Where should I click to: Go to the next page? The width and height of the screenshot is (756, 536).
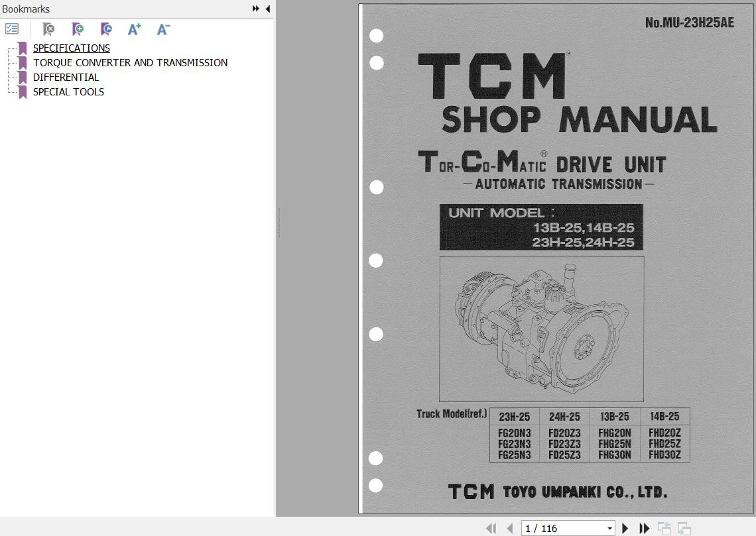(625, 528)
